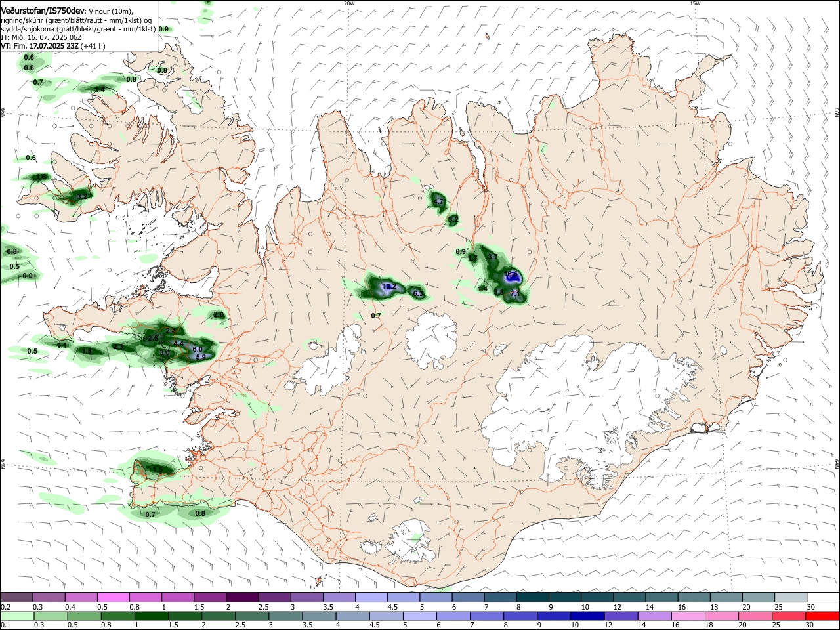Click the 1.1 precipitation value

(x=62, y=345)
